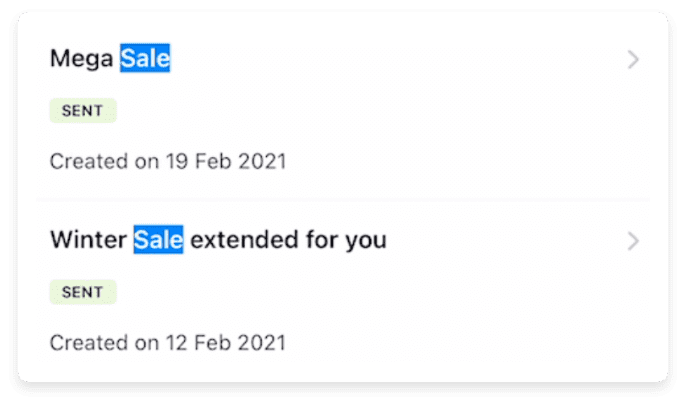The image size is (686, 406).
Task: Click the highlighted Sale word in Mega Sale
Action: tap(145, 60)
